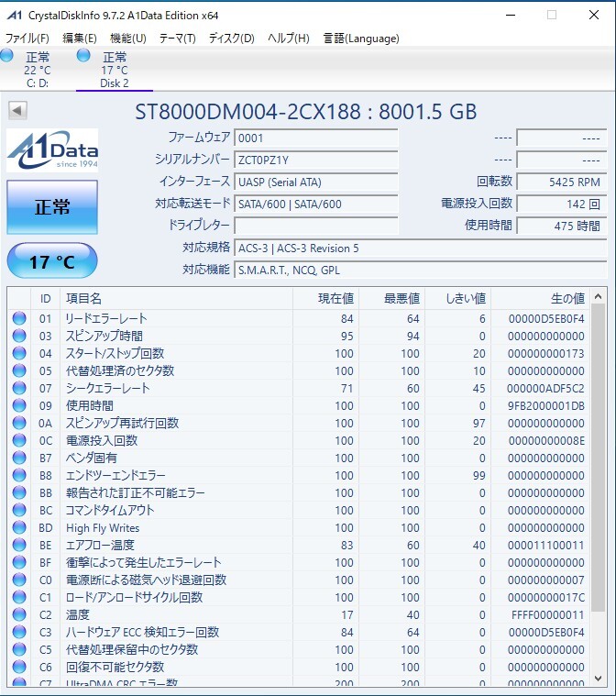Click raw value FFFF00000011 in 温度 row
The height and width of the screenshot is (696, 616).
pyautogui.click(x=547, y=614)
